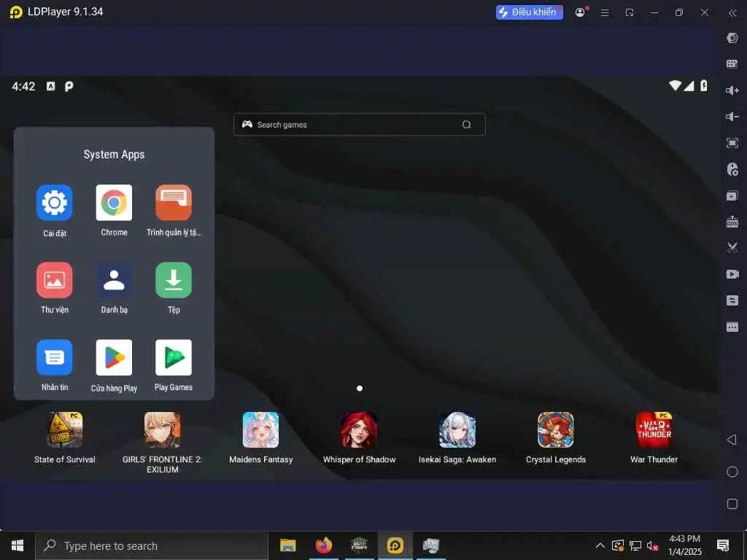The image size is (747, 560).
Task: Tap the Android home circle button
Action: click(732, 472)
